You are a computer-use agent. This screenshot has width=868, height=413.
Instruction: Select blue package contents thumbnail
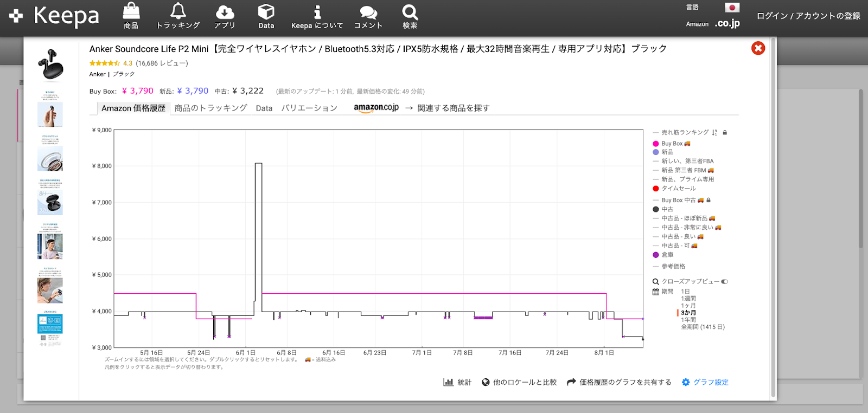point(50,329)
